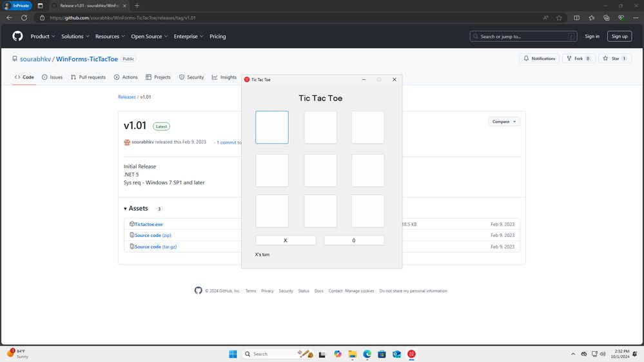Open the Pull requests tab
The height and width of the screenshot is (362, 644).
(88, 77)
